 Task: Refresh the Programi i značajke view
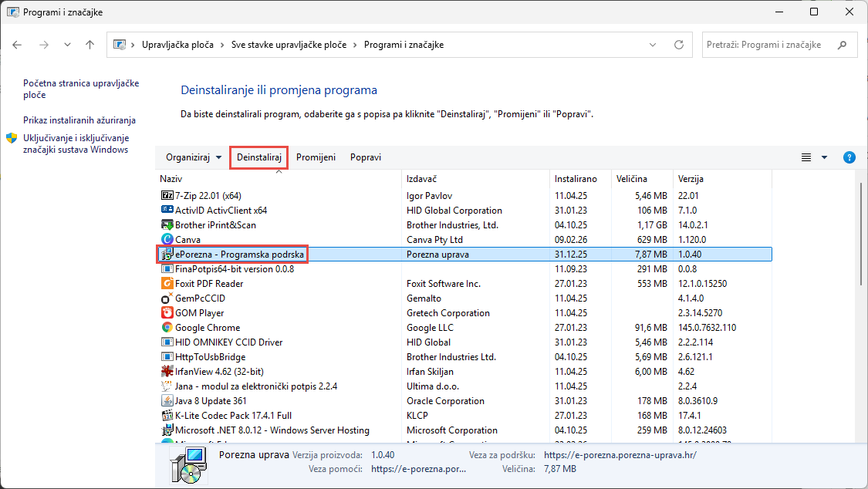click(679, 45)
